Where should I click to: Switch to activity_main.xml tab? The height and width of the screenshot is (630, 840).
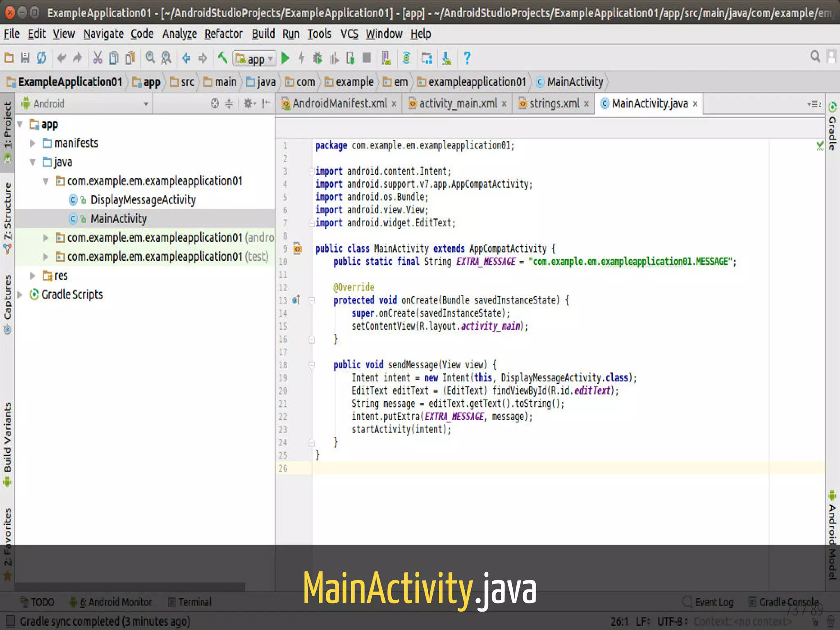tap(458, 103)
